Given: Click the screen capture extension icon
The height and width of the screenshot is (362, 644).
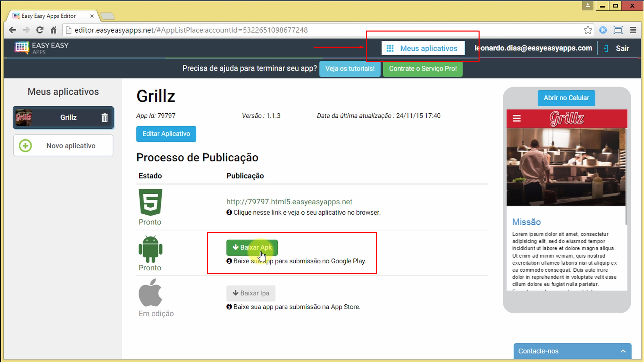Looking at the screenshot, I should pos(618,30).
